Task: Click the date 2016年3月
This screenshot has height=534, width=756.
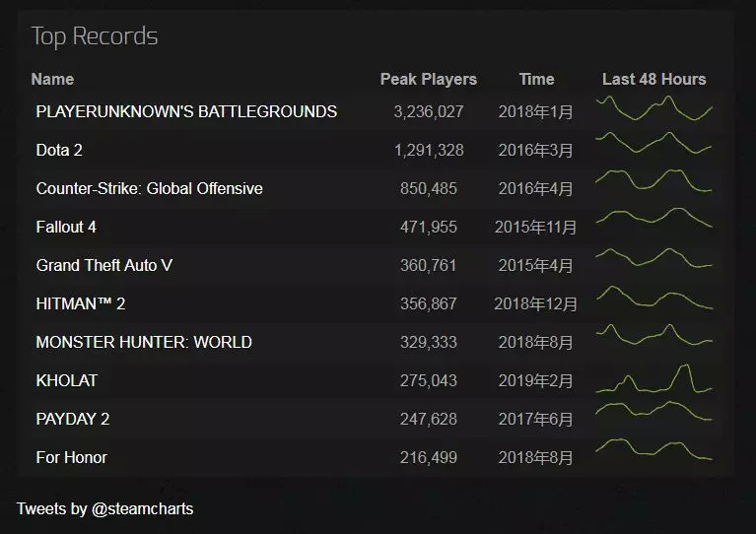Action: (x=535, y=151)
